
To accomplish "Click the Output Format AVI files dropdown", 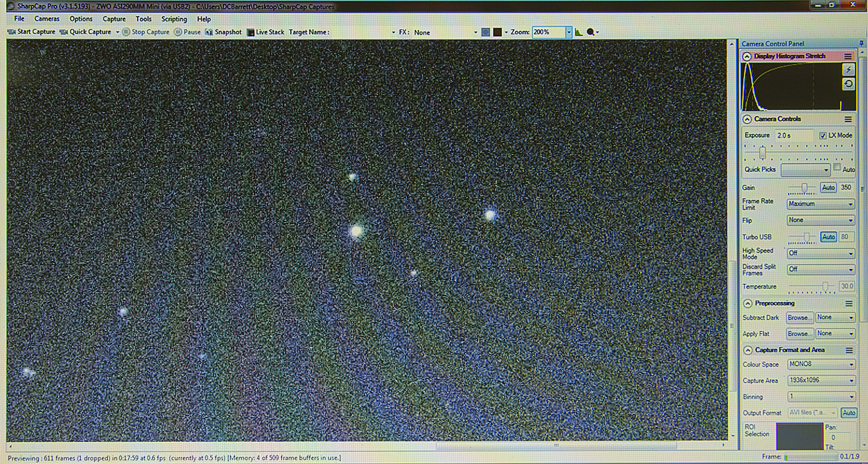I will [x=812, y=413].
